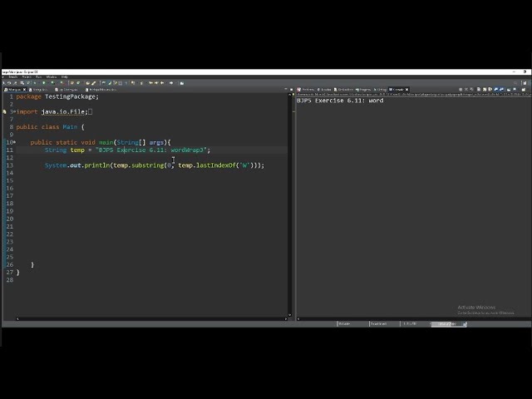
Task: Switch to the Declaration view tab
Action: (x=343, y=90)
